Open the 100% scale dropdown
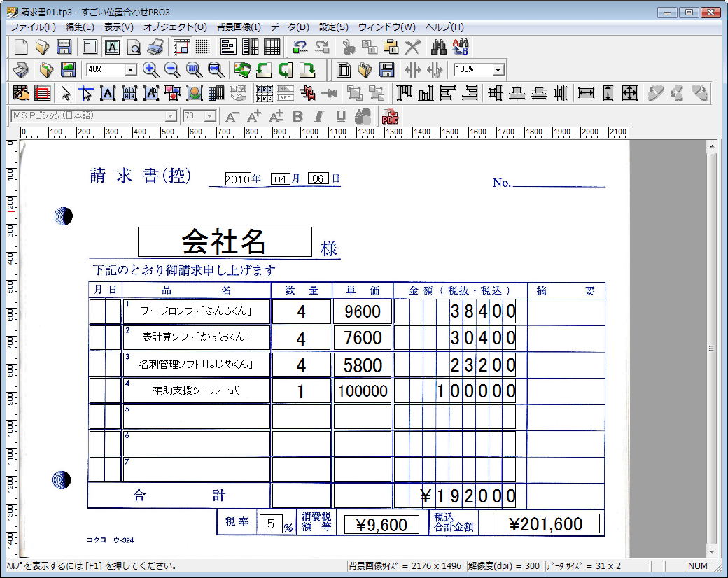This screenshot has width=728, height=578. [498, 70]
